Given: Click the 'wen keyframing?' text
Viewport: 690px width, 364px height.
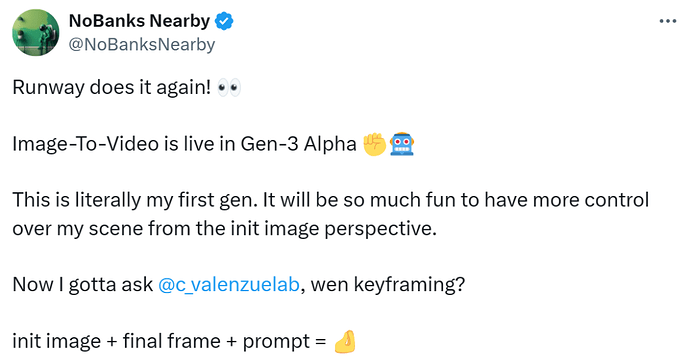Looking at the screenshot, I should click(388, 285).
